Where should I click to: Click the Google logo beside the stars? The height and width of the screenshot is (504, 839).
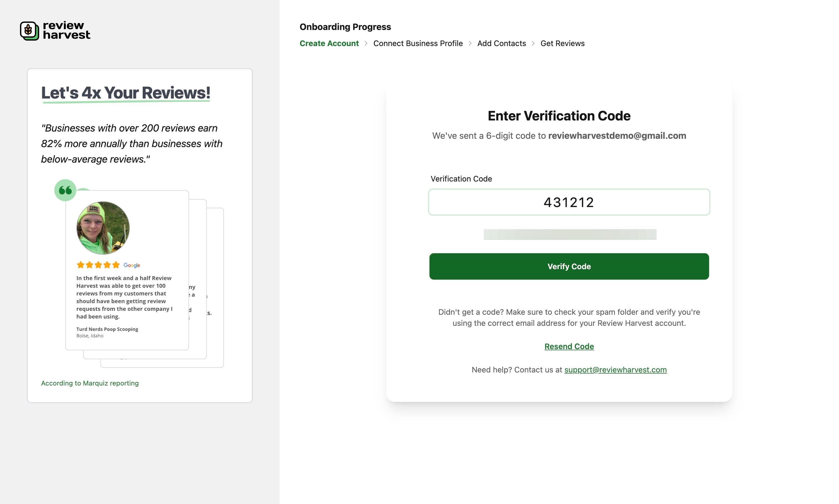[132, 265]
